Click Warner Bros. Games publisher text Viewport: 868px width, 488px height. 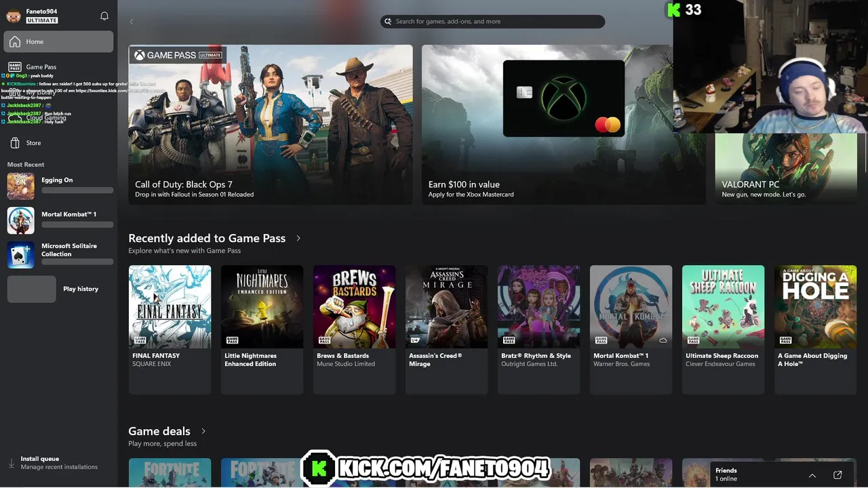click(622, 364)
